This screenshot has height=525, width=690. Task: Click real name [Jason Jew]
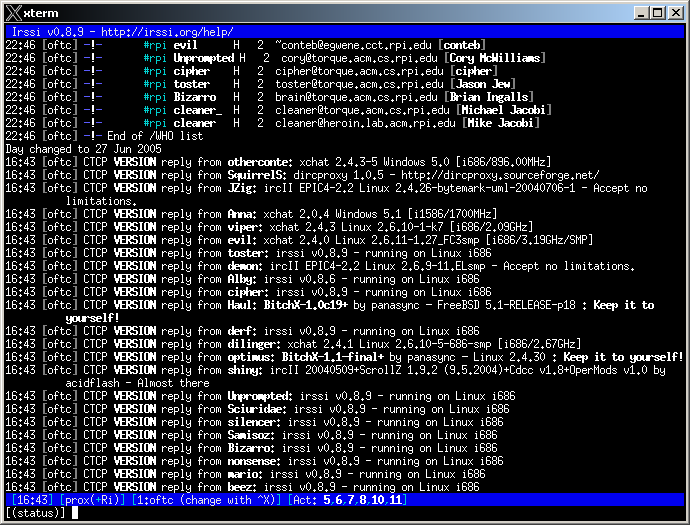[483, 84]
